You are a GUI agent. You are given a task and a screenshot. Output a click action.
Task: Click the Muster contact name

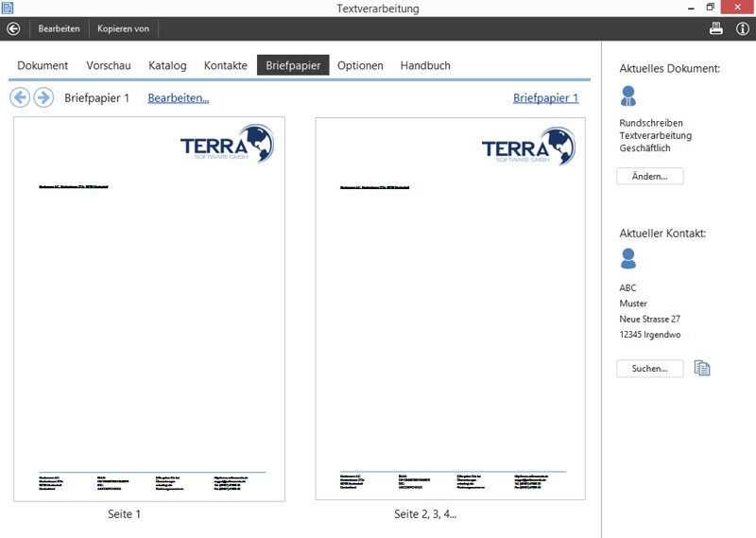click(633, 304)
